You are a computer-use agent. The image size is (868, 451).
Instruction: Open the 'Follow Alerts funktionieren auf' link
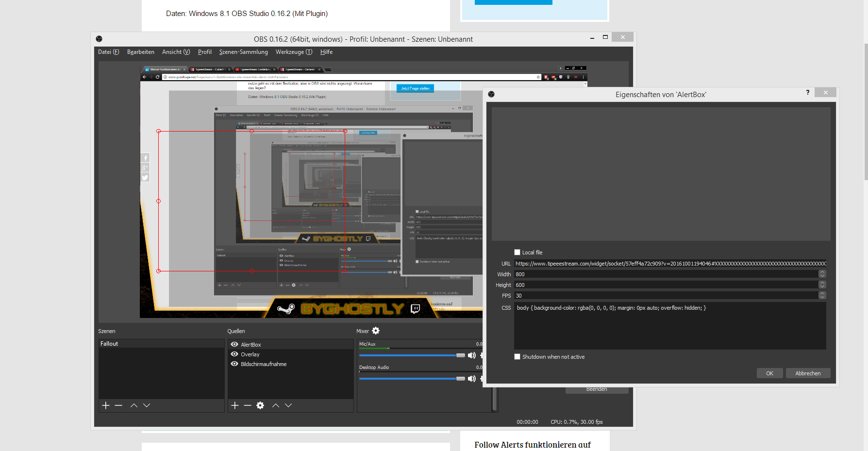(x=533, y=445)
